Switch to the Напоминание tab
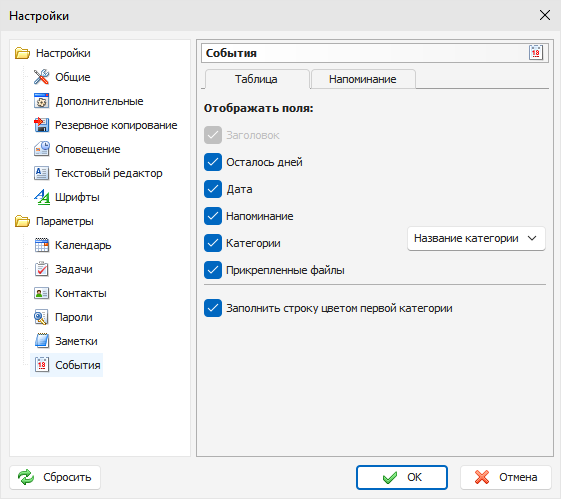The image size is (561, 499). (363, 79)
